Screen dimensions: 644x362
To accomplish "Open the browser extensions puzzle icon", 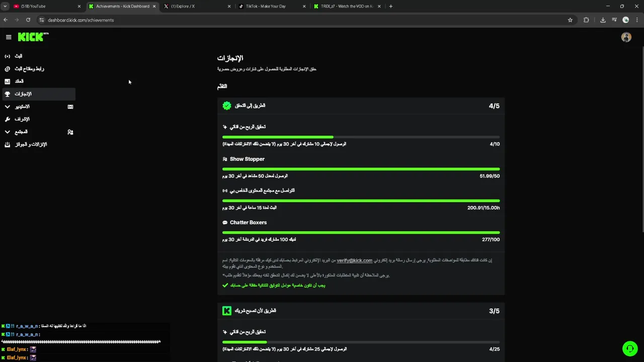I will coord(586,20).
